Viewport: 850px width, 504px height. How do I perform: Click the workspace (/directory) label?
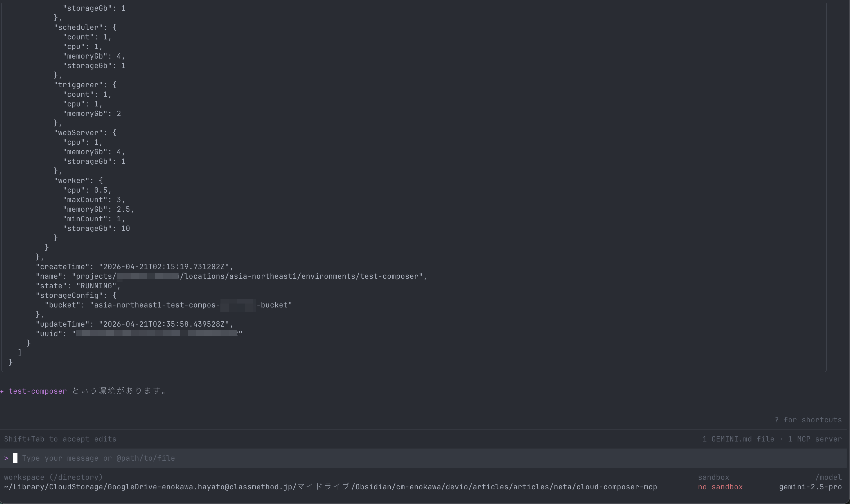53,477
